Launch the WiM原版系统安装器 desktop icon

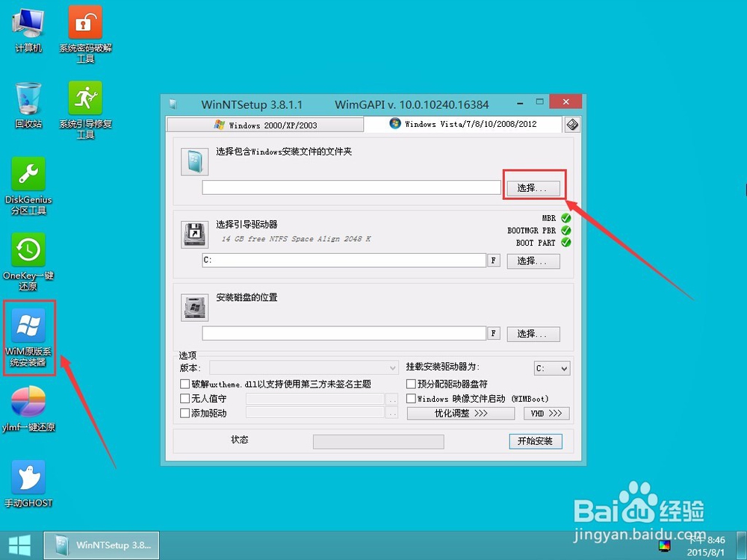coord(28,337)
